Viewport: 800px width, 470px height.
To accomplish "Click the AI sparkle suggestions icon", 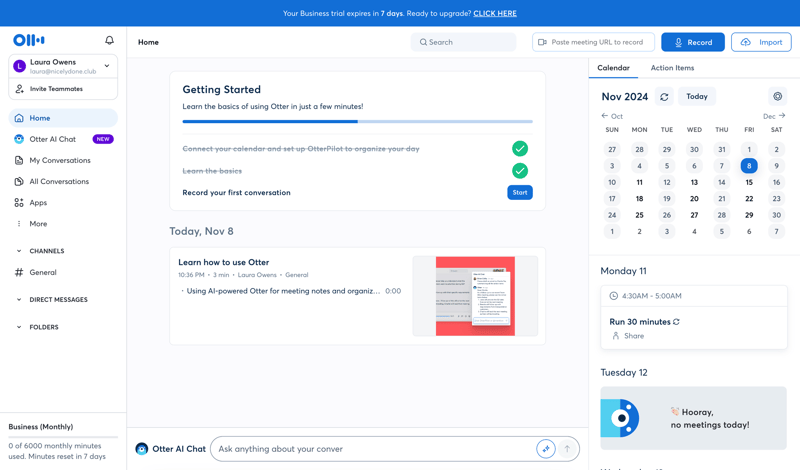I will click(545, 449).
